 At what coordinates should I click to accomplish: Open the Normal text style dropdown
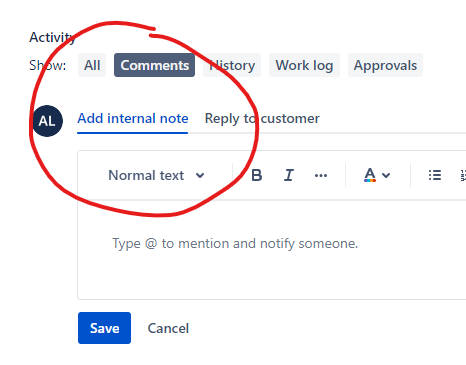coord(156,175)
